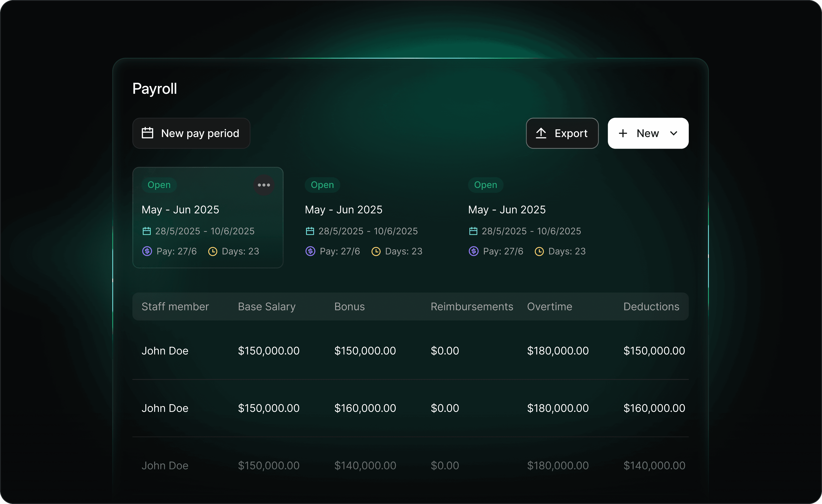Click the Export button
822x504 pixels.
point(562,133)
